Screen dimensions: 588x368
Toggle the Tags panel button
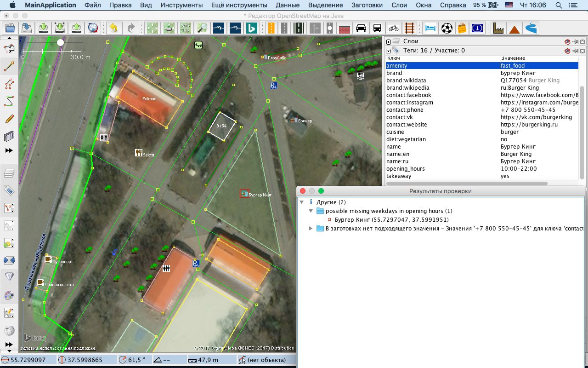click(9, 190)
